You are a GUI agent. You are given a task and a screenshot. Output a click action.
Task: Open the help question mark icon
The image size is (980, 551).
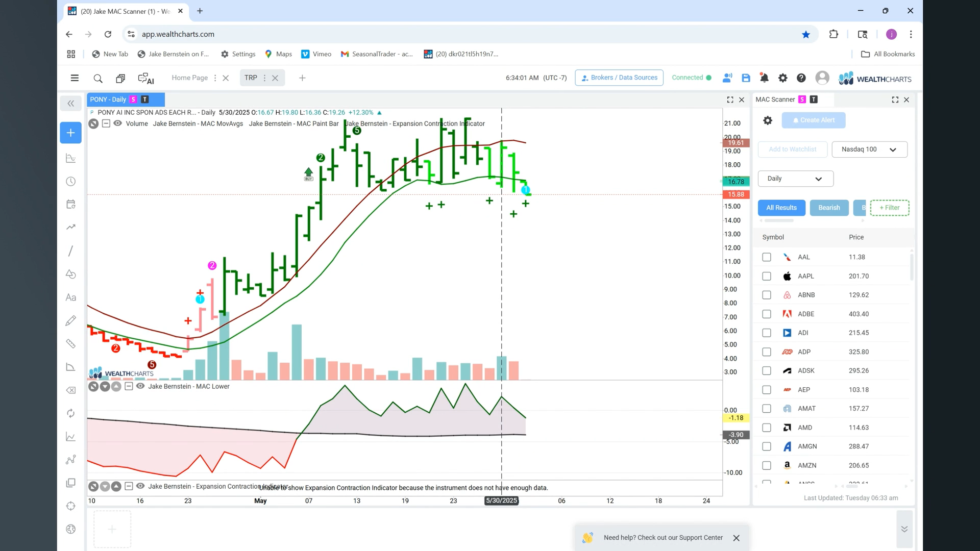(x=801, y=78)
